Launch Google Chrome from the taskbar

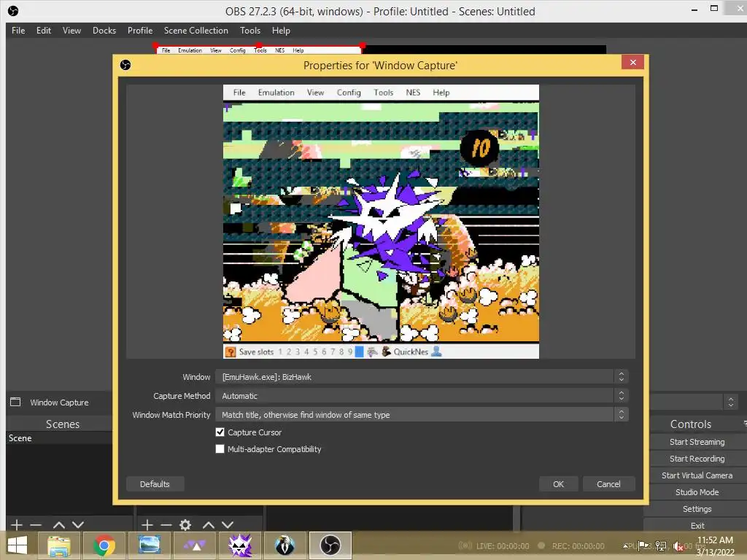(104, 545)
